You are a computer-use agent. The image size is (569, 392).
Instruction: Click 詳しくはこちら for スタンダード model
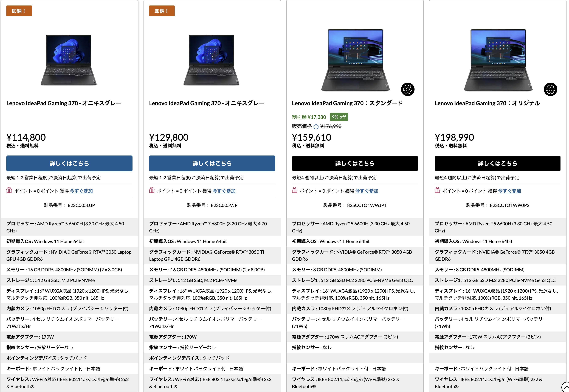[355, 163]
